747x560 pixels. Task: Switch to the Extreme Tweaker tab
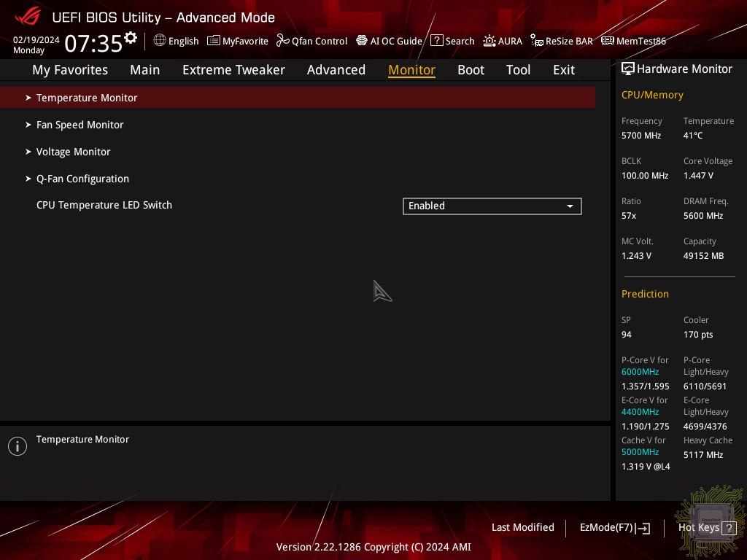pos(233,70)
